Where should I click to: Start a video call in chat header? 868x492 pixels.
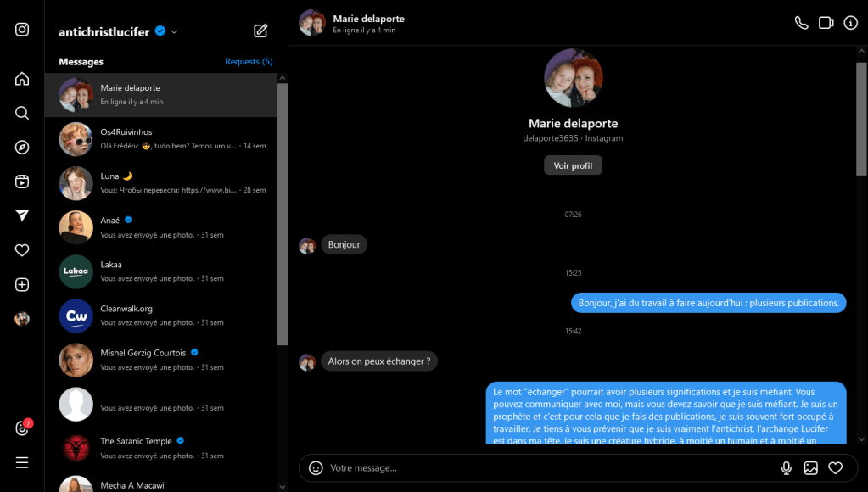point(826,23)
